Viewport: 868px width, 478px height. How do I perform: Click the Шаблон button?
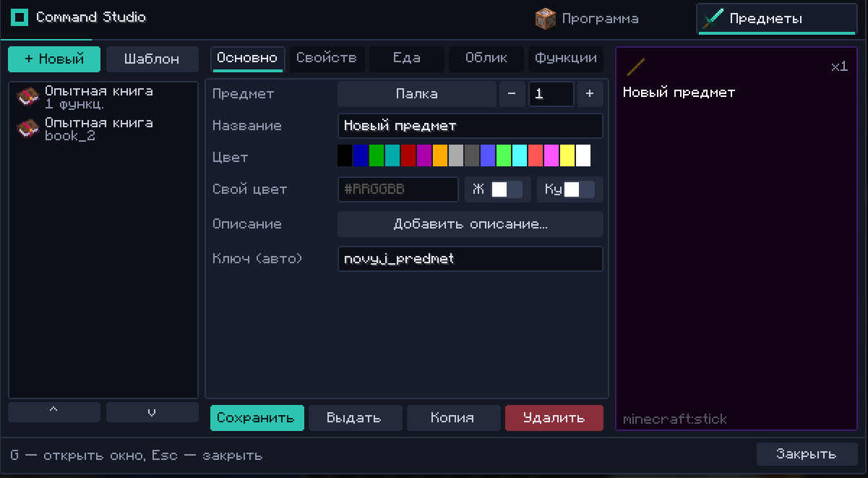click(152, 59)
